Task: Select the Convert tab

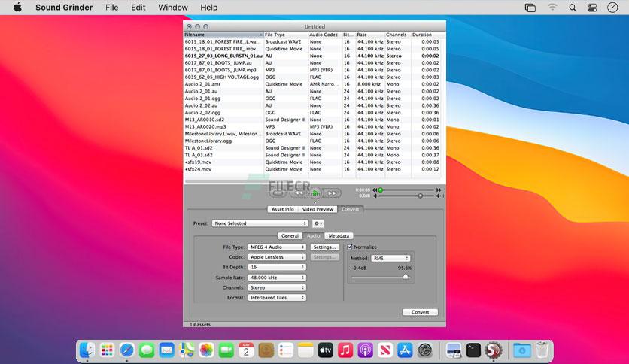Action: (x=350, y=209)
